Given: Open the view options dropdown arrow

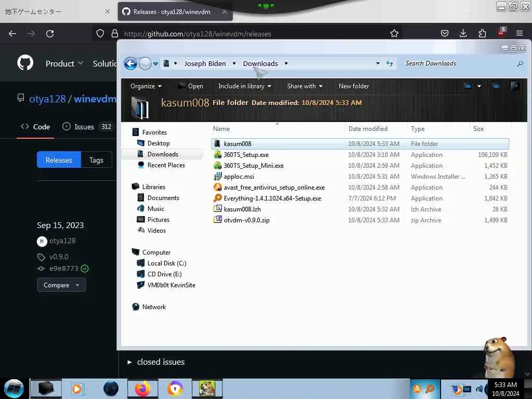Looking at the screenshot, I should 479,86.
